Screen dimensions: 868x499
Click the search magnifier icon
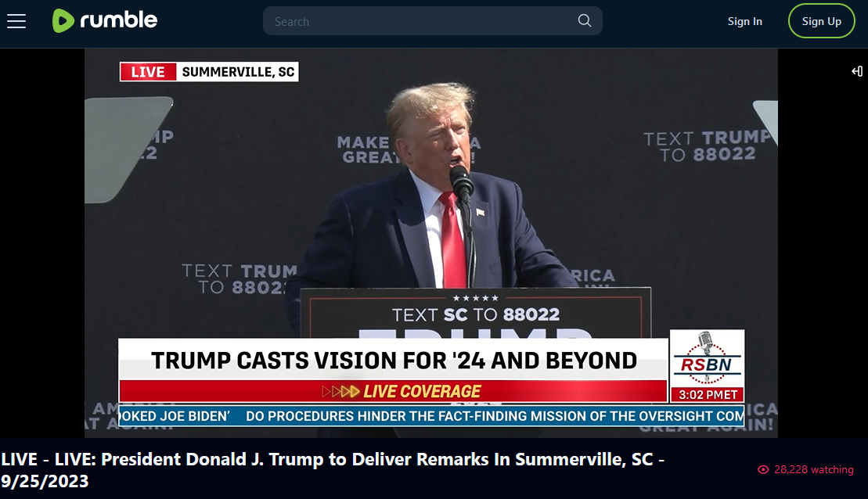[x=585, y=21]
